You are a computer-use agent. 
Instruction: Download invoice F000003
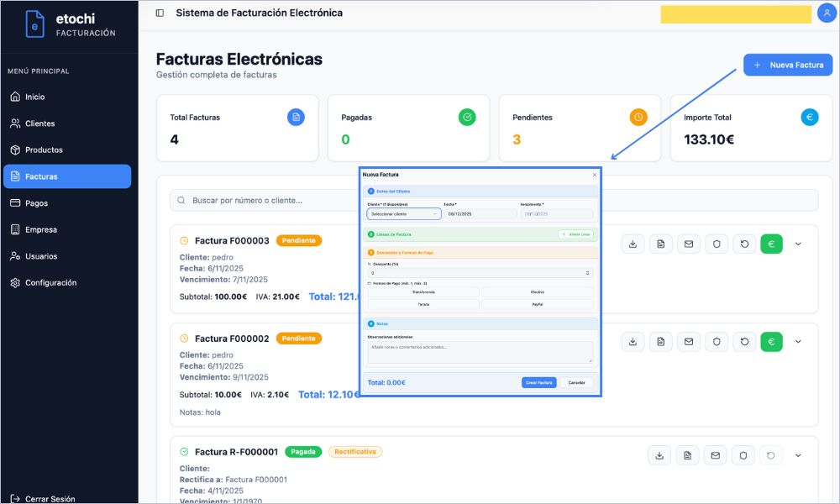click(x=633, y=244)
